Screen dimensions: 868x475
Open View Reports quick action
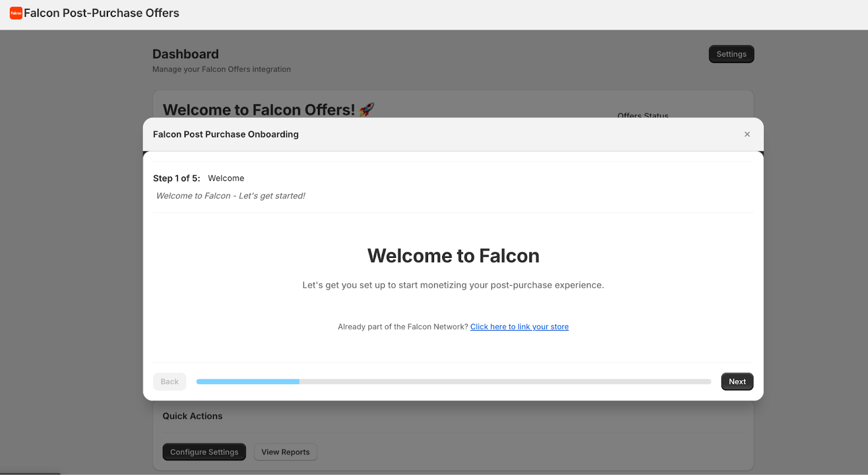click(x=285, y=452)
